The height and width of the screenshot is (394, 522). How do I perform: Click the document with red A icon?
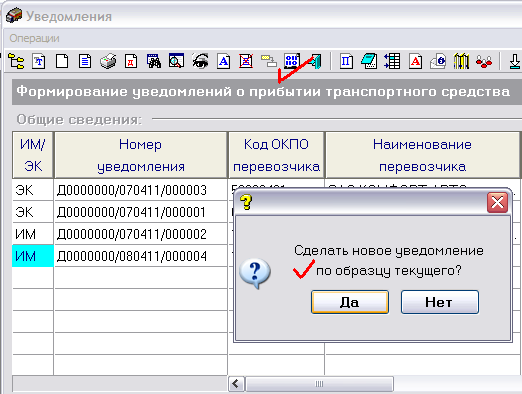pyautogui.click(x=415, y=61)
